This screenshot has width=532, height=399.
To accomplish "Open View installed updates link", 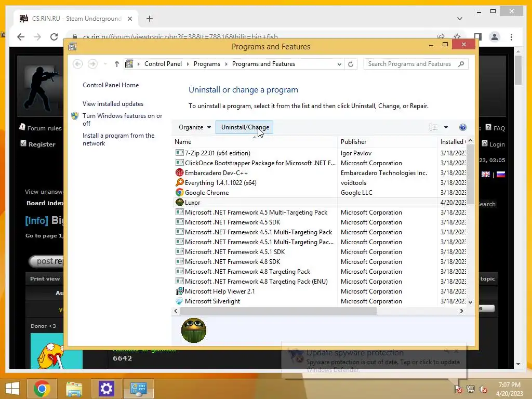I will point(113,104).
